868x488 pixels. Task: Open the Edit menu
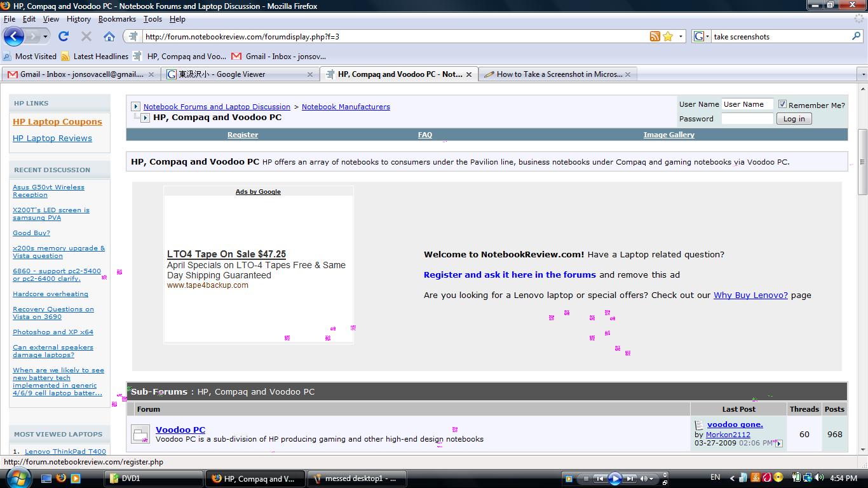coord(29,19)
